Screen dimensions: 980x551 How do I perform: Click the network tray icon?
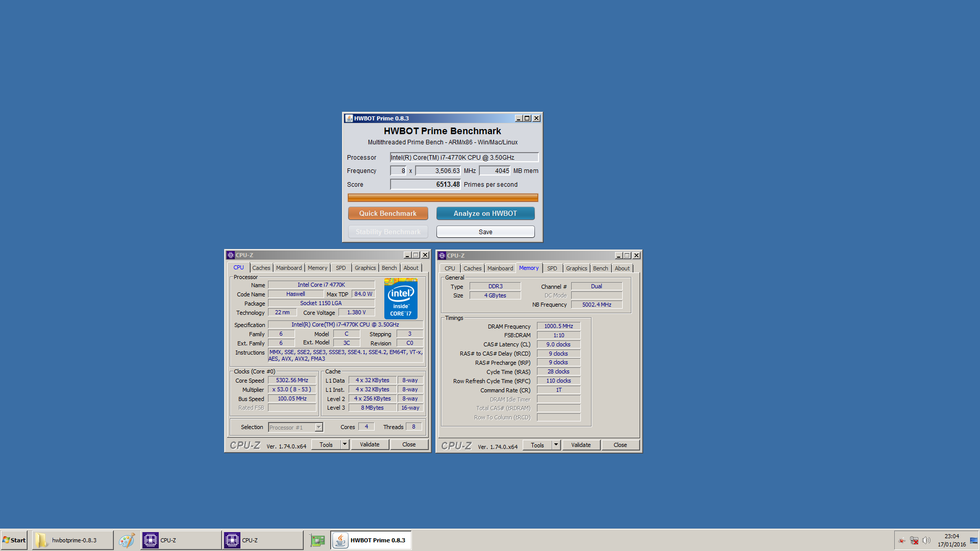click(914, 540)
